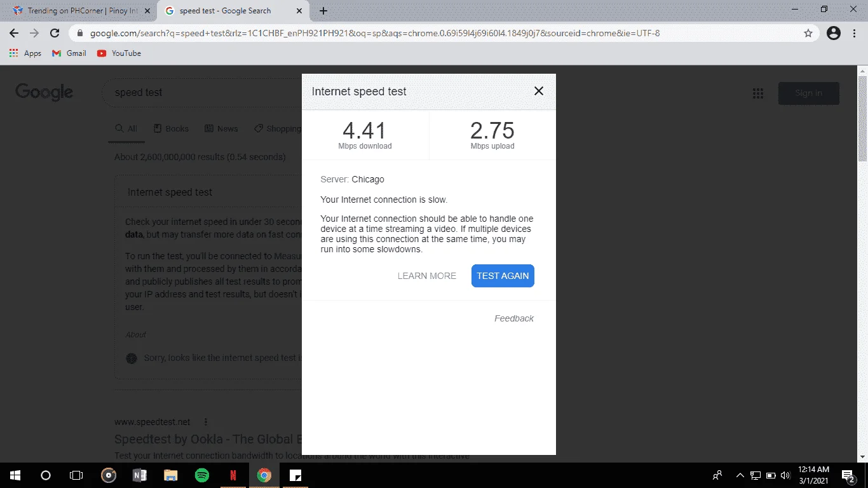Open Speedtest by Ookla result link
The image size is (868, 488).
(208, 439)
